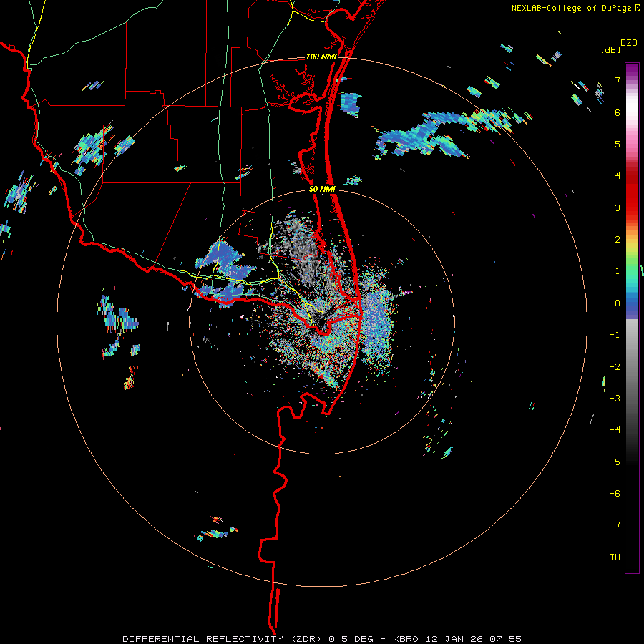Click the 5 value on color scale
This screenshot has width=644, height=644.
(x=618, y=144)
